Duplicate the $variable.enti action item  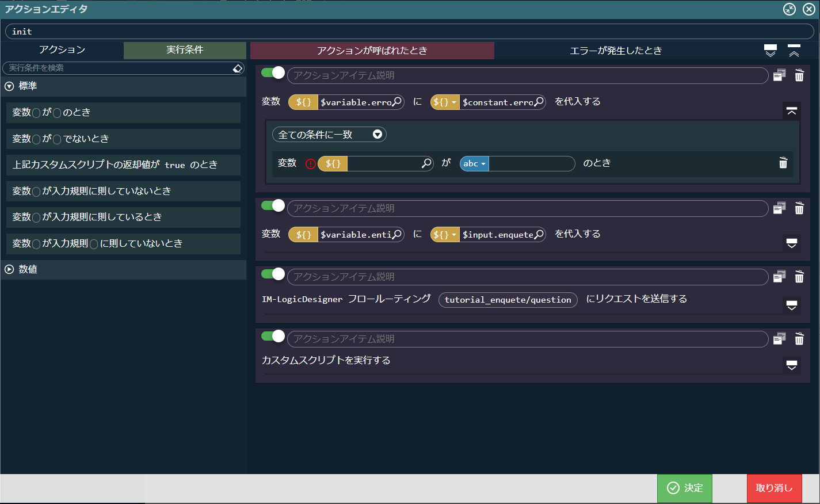[x=779, y=208]
